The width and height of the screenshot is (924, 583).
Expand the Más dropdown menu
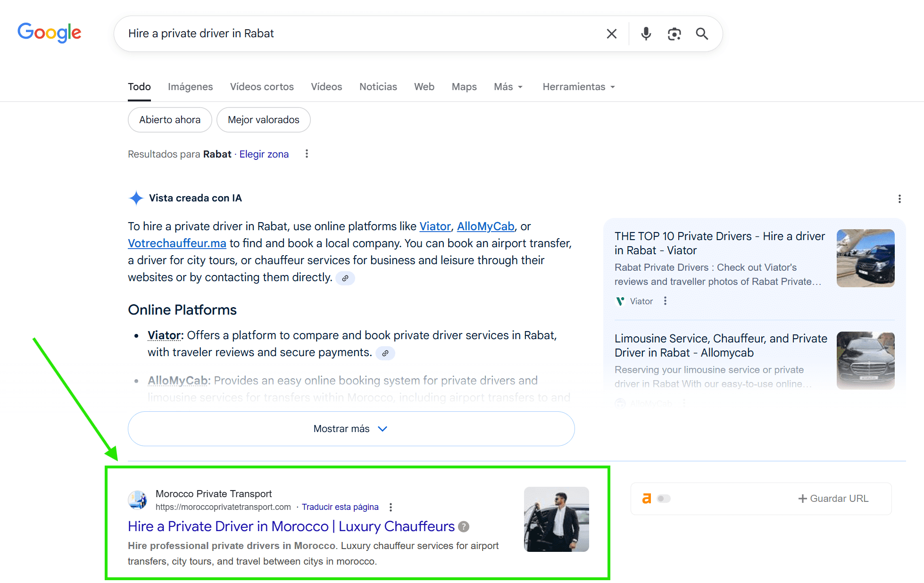tap(508, 87)
